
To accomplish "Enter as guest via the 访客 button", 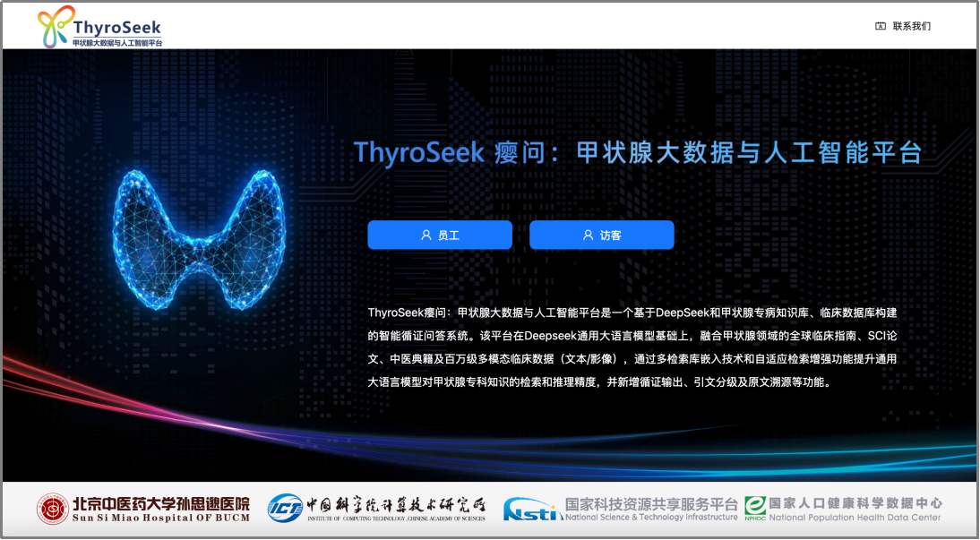I will pos(602,236).
